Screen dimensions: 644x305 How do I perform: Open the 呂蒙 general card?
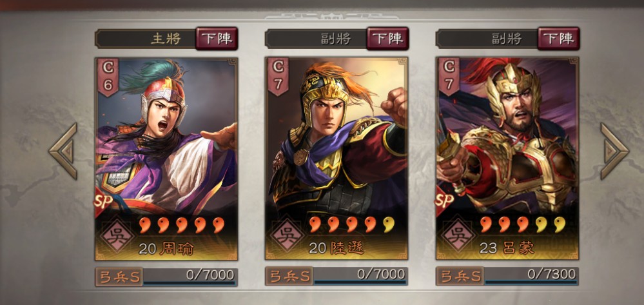pos(507,159)
